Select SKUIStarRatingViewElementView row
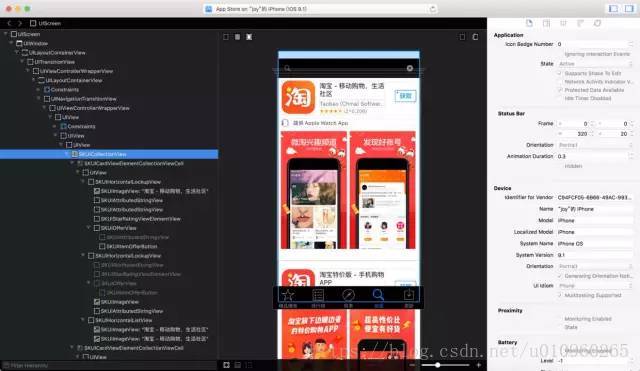 pyautogui.click(x=140, y=219)
